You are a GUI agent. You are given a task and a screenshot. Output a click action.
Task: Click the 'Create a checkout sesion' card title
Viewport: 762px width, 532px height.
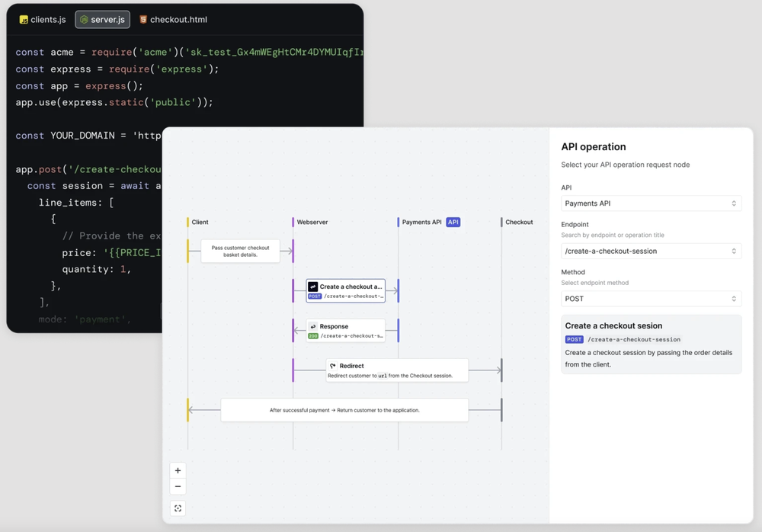613,325
